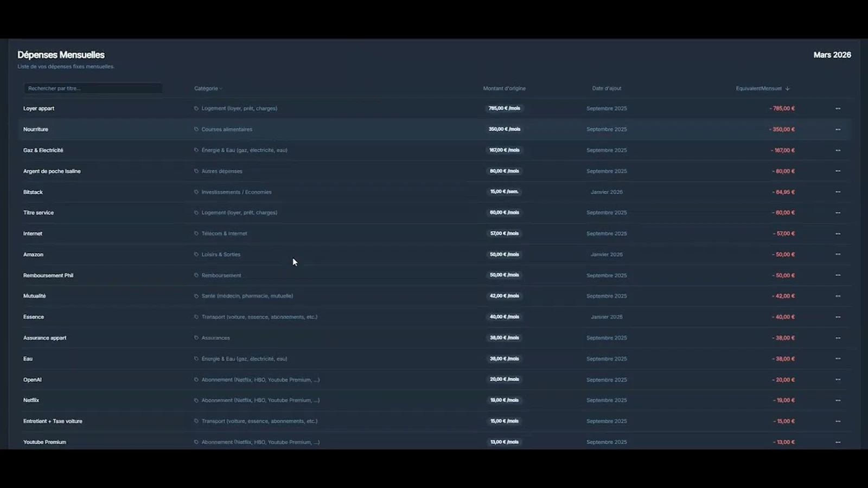
Task: Click the - 40,00 € monthly equivalent
Action: [783, 317]
